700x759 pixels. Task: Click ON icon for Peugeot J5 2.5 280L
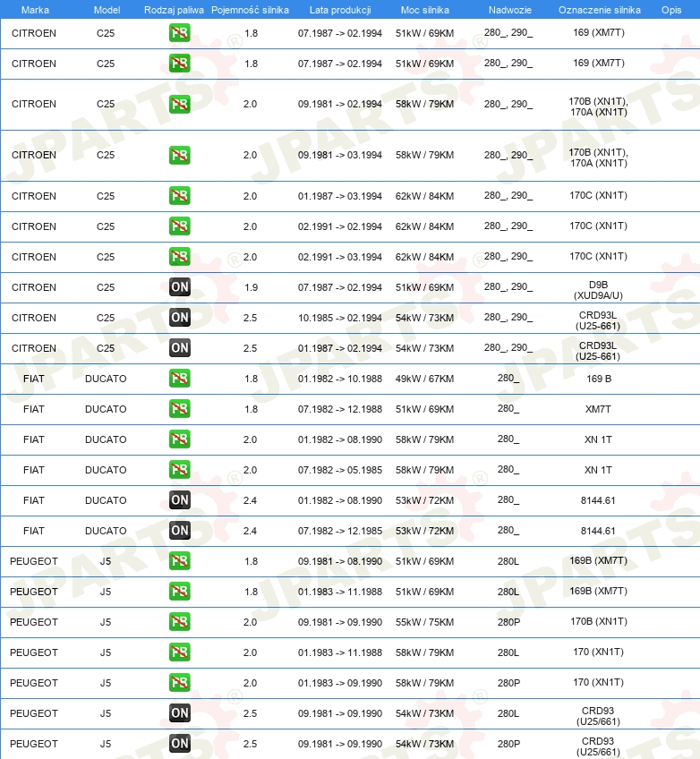[x=180, y=713]
